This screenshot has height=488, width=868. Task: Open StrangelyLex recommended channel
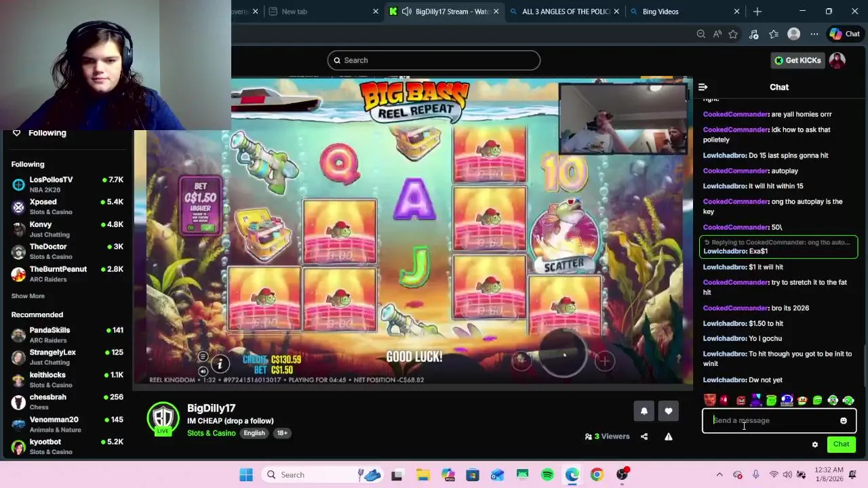66,357
